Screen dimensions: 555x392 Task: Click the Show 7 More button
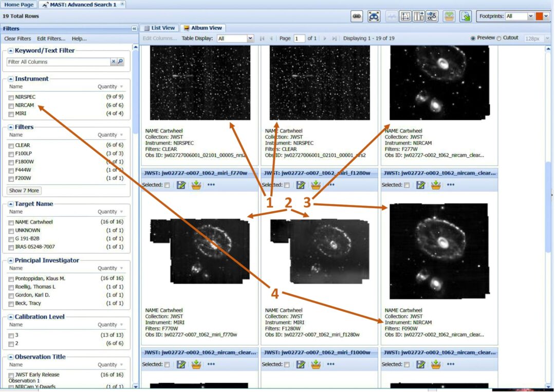pos(24,191)
